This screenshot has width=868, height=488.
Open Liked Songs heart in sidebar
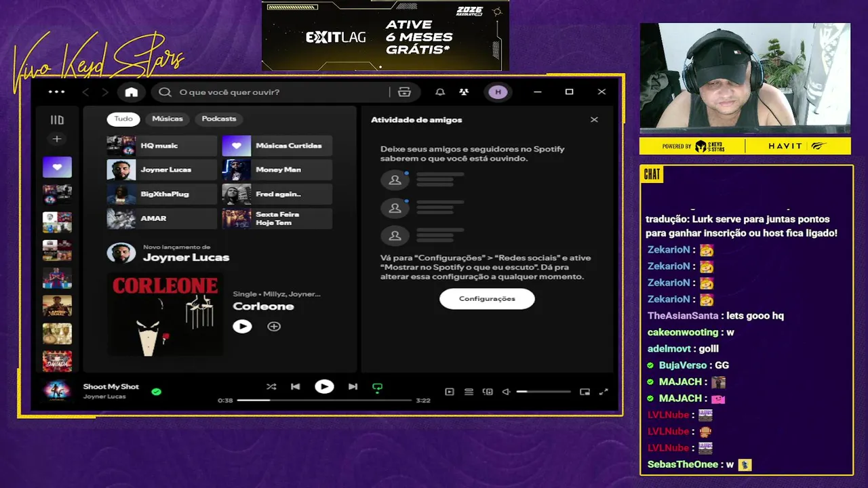point(57,167)
